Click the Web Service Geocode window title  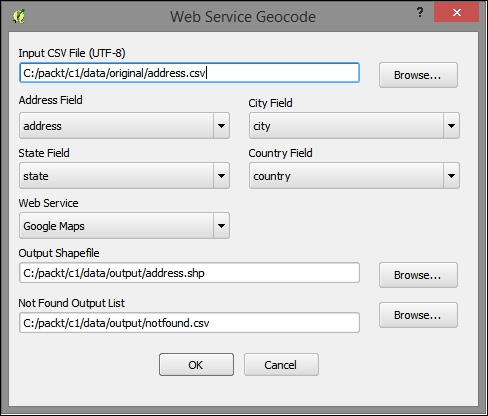tap(243, 17)
